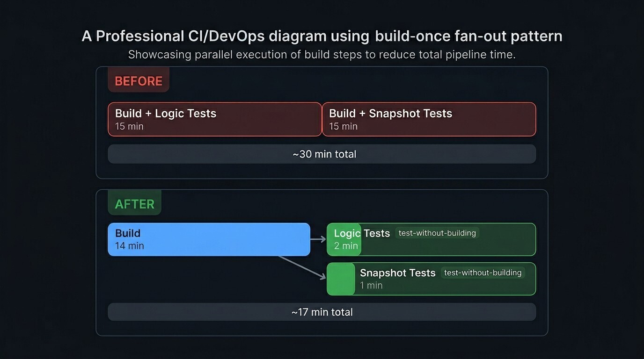
Task: Click the red BEFORE label badge
Action: [139, 80]
